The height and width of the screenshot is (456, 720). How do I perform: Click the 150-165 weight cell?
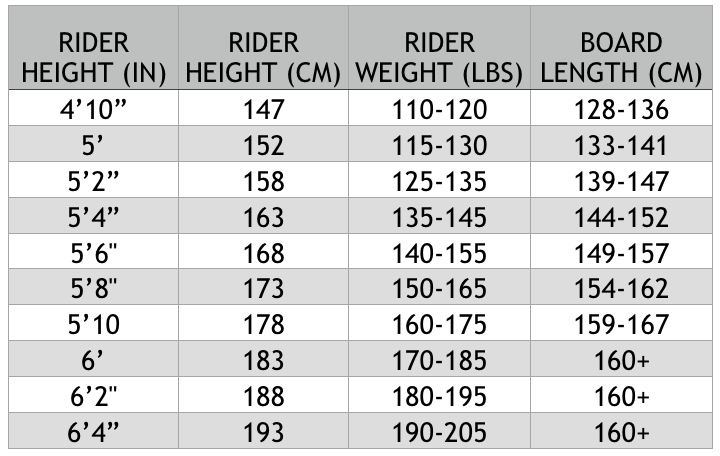tap(439, 287)
